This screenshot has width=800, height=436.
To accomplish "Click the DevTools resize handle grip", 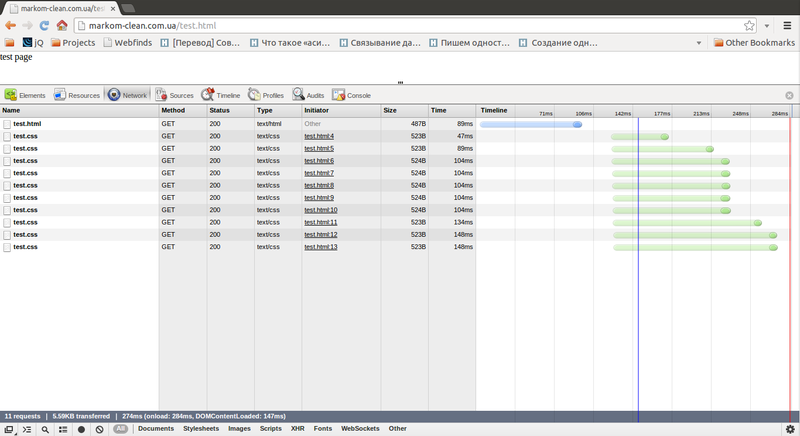I will coord(400,82).
